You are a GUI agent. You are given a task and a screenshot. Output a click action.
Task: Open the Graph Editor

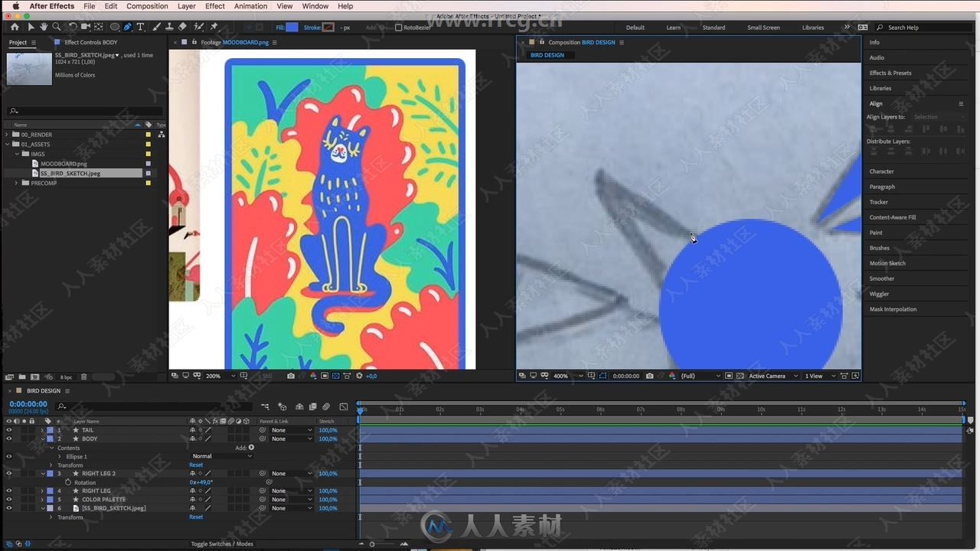344,406
